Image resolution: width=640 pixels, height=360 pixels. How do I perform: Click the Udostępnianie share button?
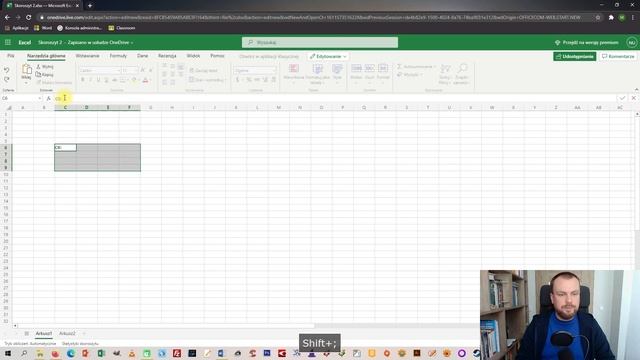click(575, 56)
